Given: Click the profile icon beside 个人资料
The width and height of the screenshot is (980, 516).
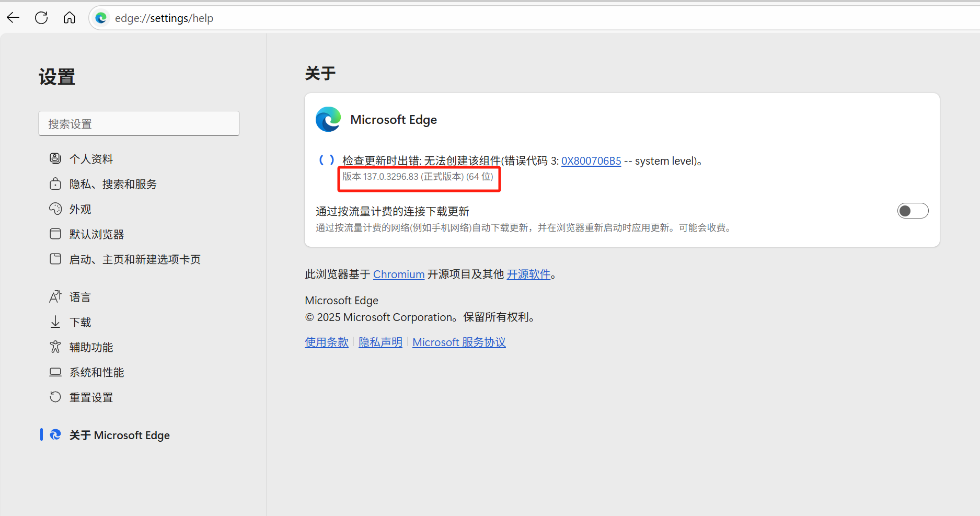Looking at the screenshot, I should (x=55, y=158).
